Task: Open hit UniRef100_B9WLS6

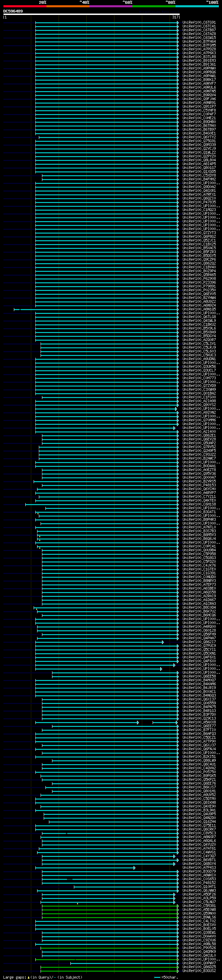Action: coord(199,917)
